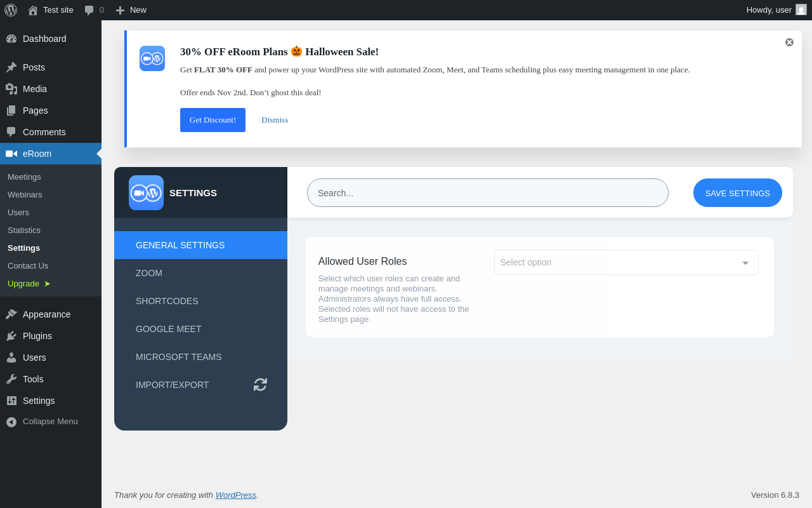Open the Pages menu label
The height and width of the screenshot is (508, 812).
pyautogui.click(x=36, y=110)
